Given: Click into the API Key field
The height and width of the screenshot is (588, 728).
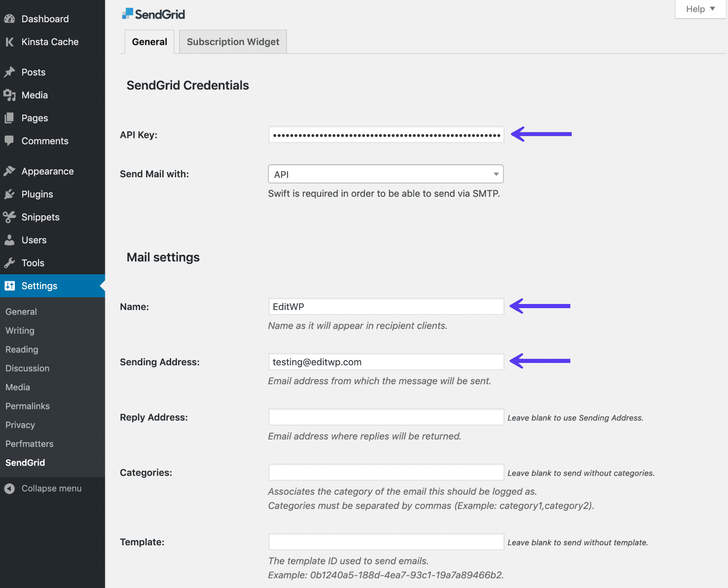Looking at the screenshot, I should tap(386, 135).
